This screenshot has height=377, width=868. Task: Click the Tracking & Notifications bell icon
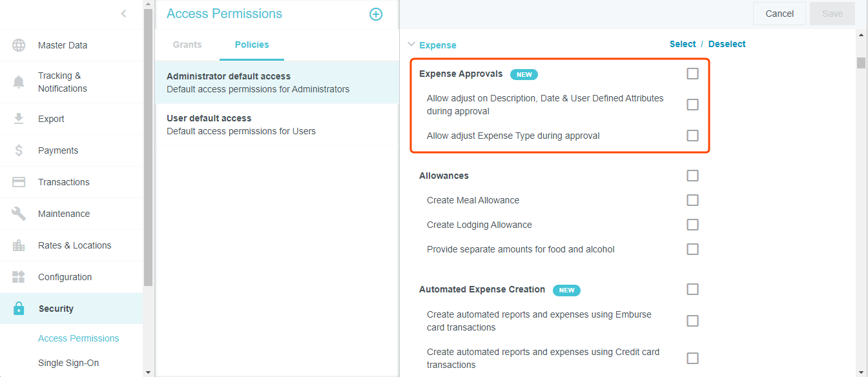pyautogui.click(x=19, y=82)
